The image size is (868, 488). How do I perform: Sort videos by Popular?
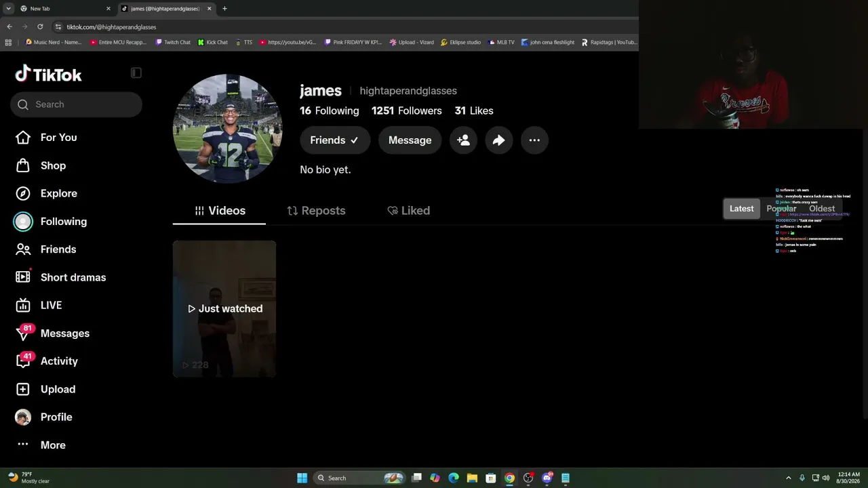(781, 209)
